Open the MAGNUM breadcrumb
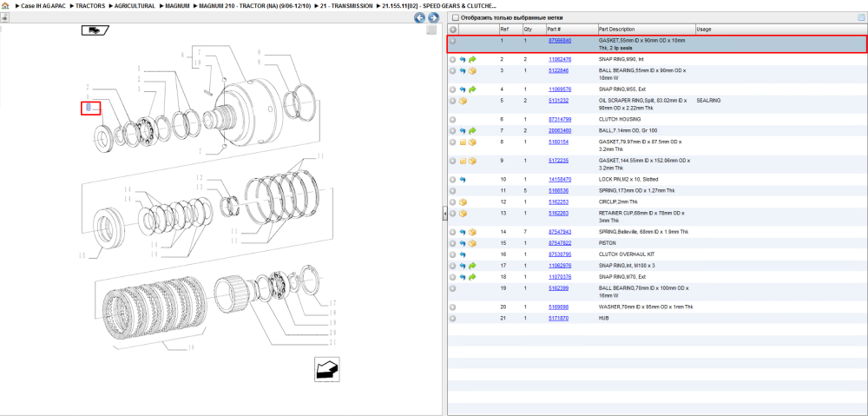Viewport: 868px width, 416px height. [178, 6]
